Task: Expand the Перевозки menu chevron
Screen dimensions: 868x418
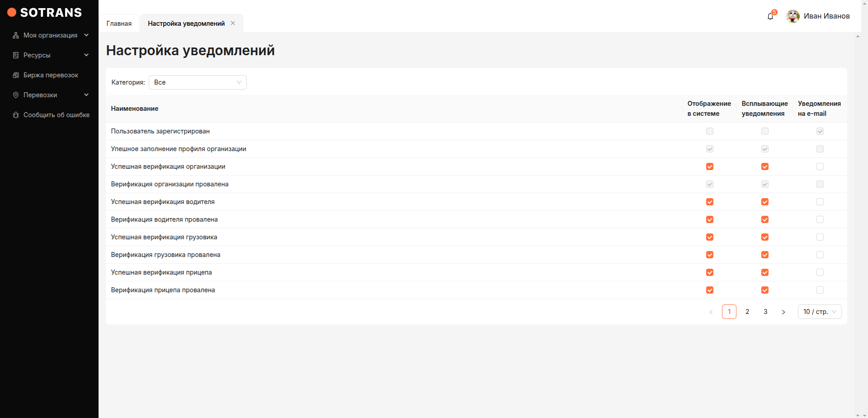Action: [x=86, y=95]
